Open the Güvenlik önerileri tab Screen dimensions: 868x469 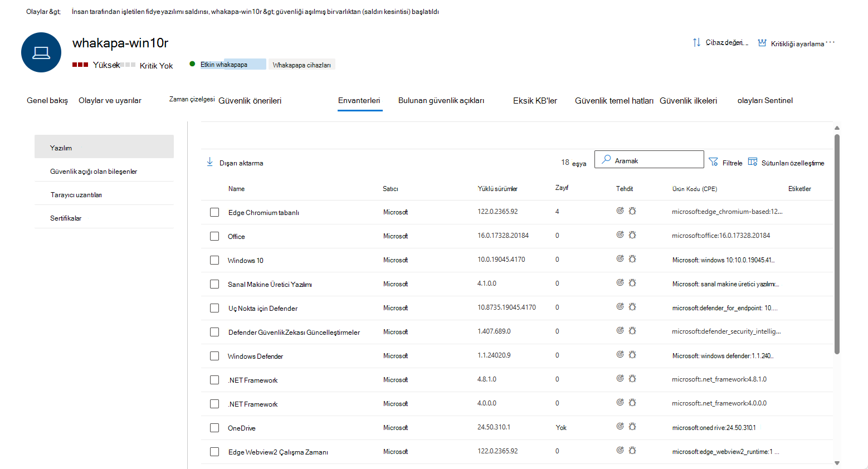coord(250,101)
